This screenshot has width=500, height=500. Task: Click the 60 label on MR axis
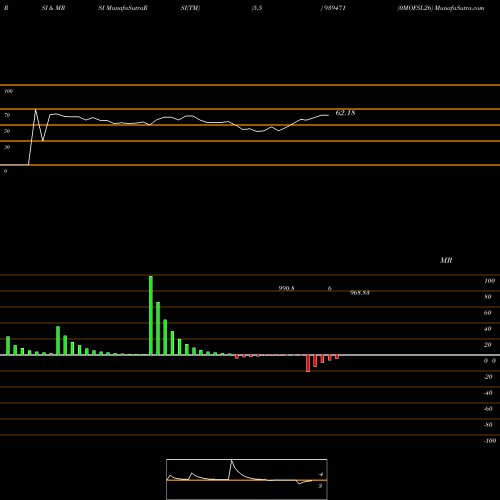488,313
